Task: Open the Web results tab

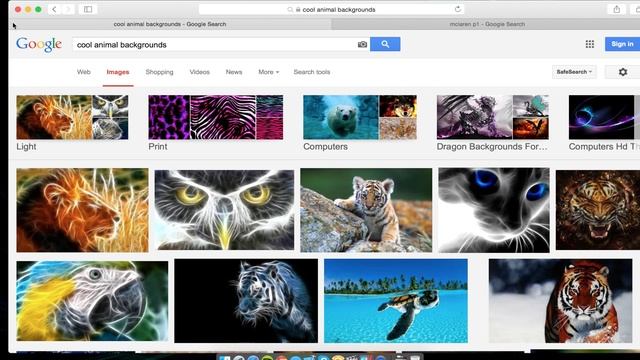Action: tap(84, 72)
